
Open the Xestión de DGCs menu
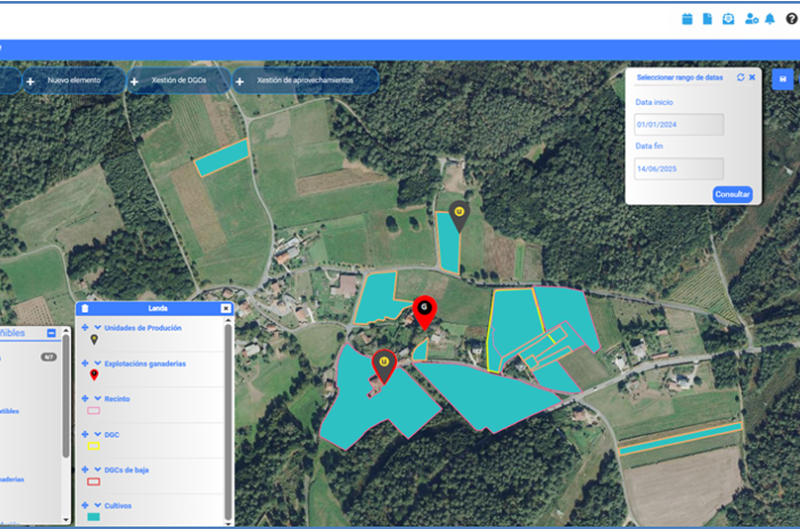pyautogui.click(x=179, y=81)
